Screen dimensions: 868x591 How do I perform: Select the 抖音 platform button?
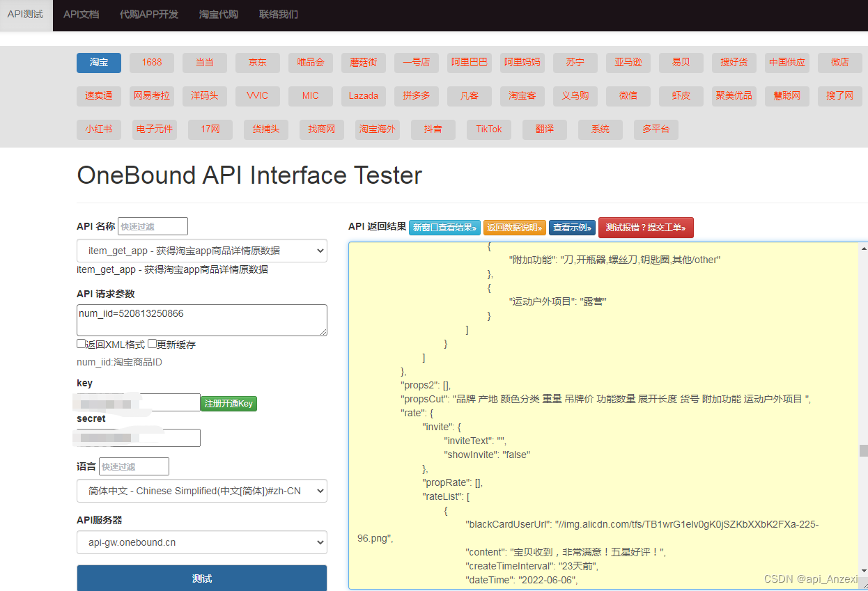[x=433, y=129]
